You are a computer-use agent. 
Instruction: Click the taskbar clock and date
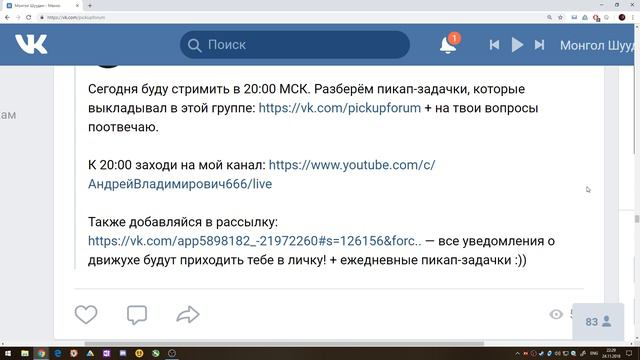point(611,353)
